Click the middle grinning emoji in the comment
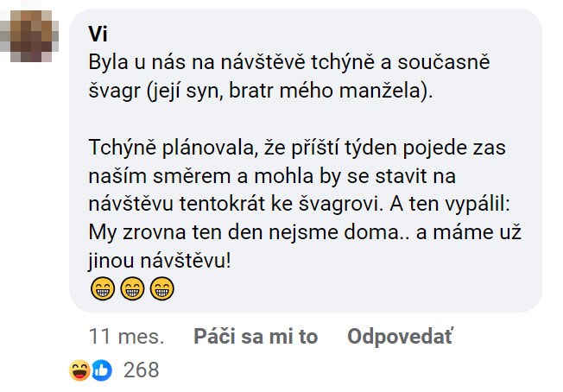This screenshot has height=392, width=563. click(132, 289)
